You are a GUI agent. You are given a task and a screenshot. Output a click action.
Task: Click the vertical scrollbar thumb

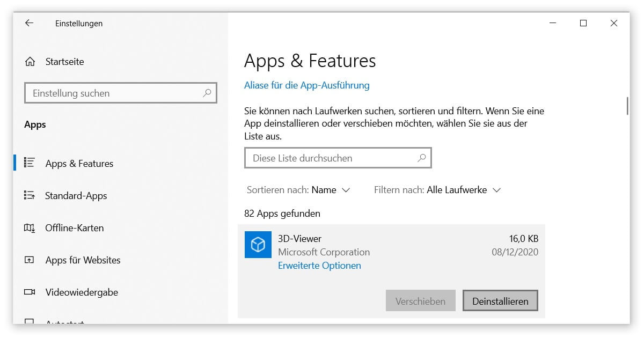click(627, 105)
